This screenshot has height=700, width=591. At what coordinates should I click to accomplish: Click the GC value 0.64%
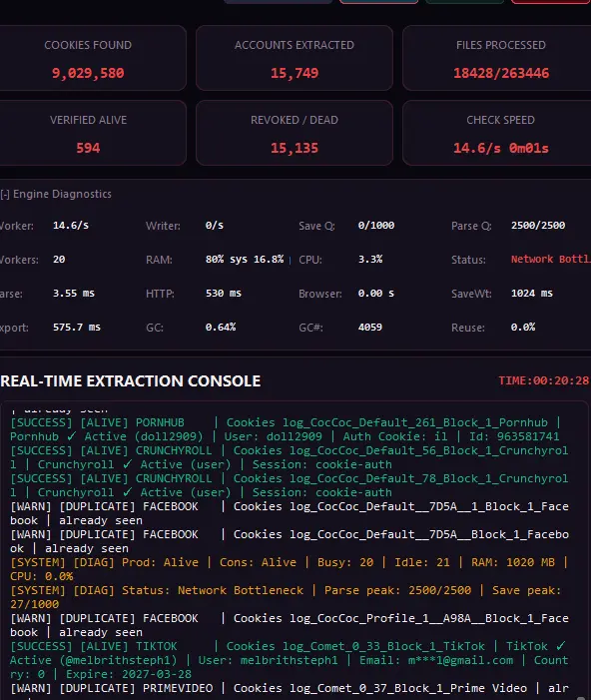(x=221, y=328)
